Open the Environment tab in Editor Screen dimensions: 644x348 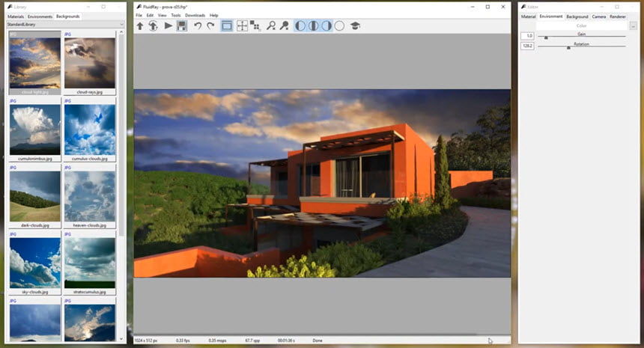point(550,16)
